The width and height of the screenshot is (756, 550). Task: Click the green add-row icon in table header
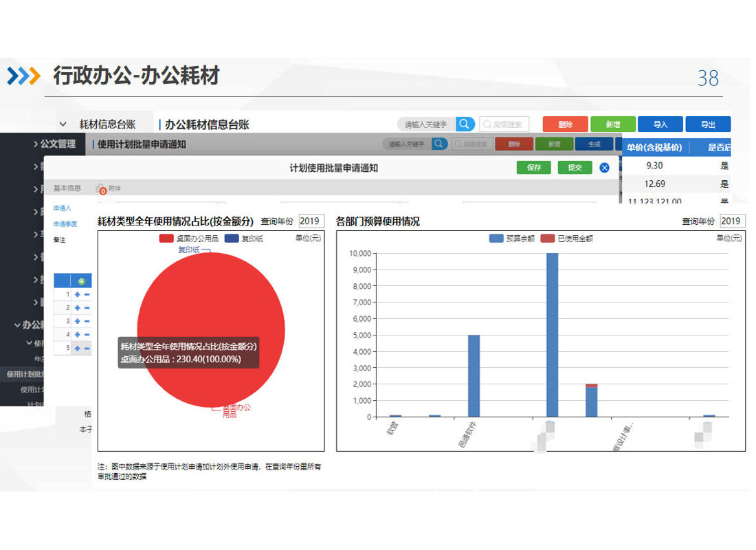click(82, 280)
